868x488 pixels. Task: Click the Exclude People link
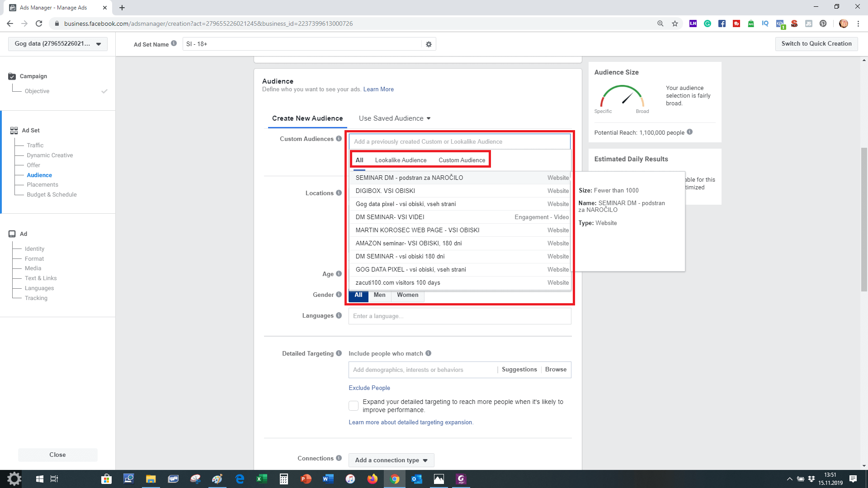click(x=369, y=388)
